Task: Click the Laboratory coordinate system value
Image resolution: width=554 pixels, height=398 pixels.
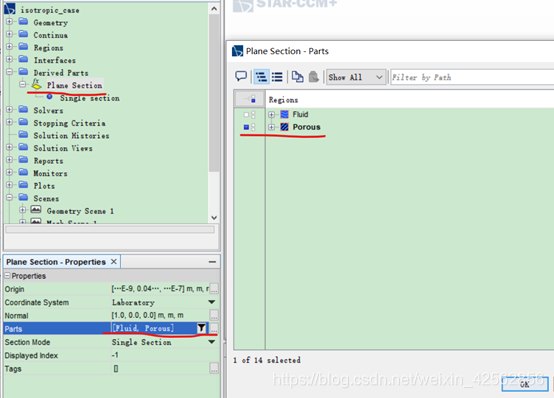Action: [133, 302]
